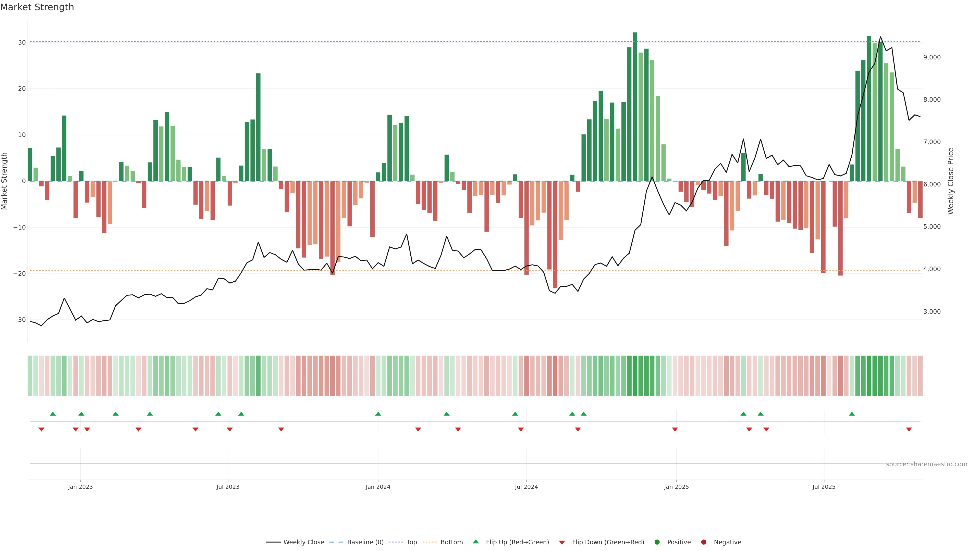The width and height of the screenshot is (980, 551).
Task: Click the source: sharemaestro.com text
Action: tap(926, 464)
